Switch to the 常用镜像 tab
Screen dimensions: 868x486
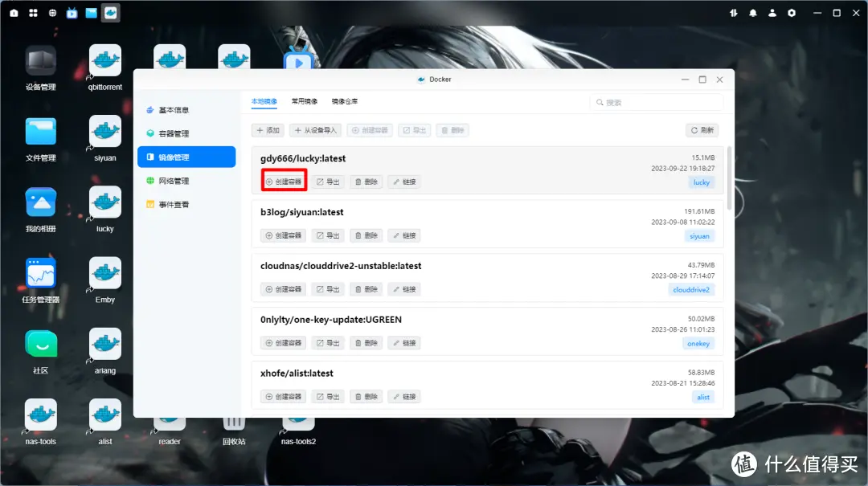click(x=303, y=103)
